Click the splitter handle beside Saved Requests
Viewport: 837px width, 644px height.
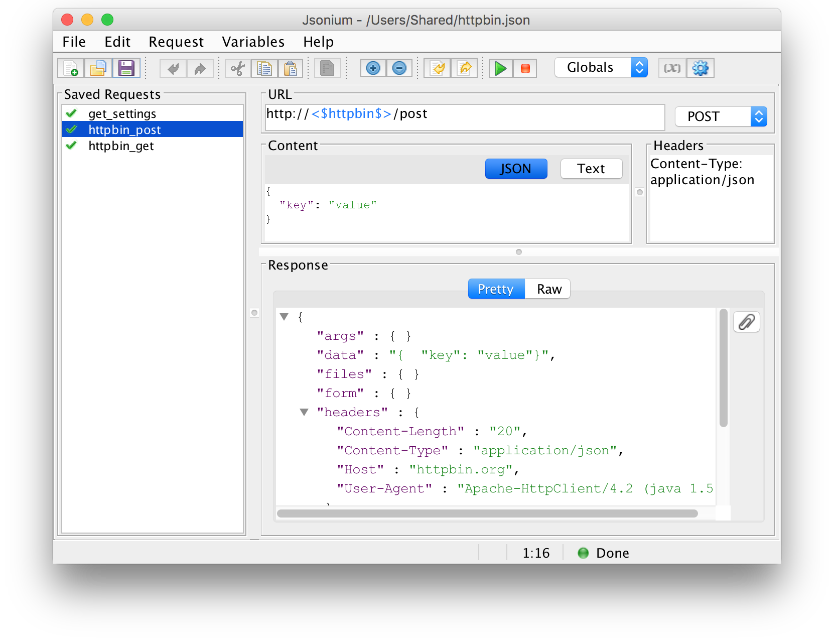point(254,313)
